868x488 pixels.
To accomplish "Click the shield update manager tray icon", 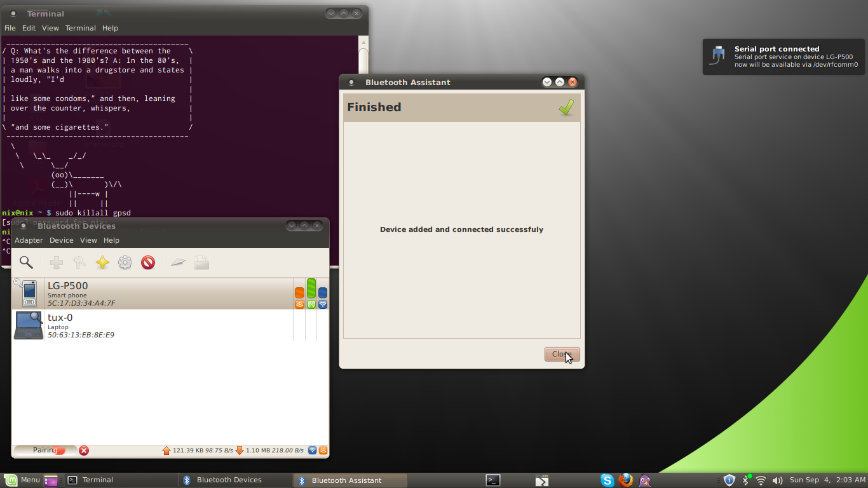I will click(729, 480).
